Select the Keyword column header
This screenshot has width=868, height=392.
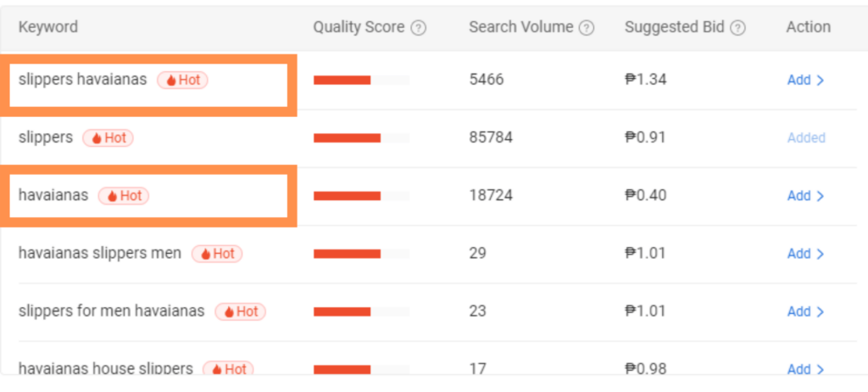(x=48, y=27)
